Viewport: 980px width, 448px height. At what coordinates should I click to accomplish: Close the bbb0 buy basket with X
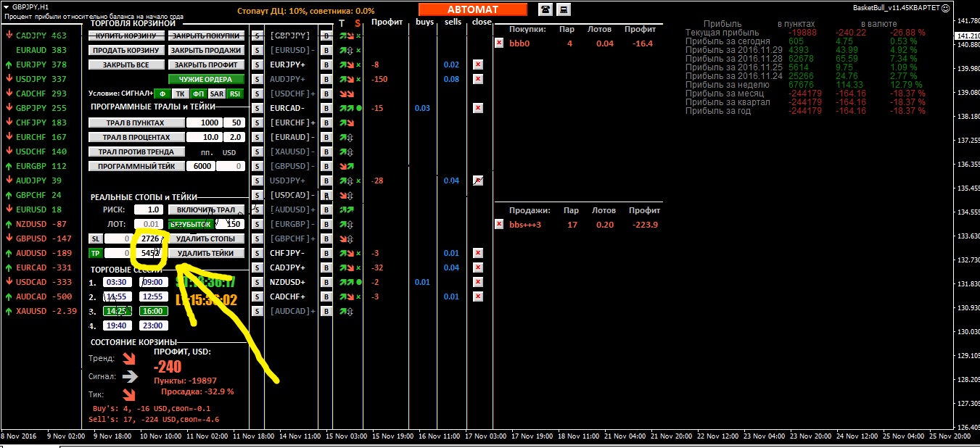tap(499, 43)
